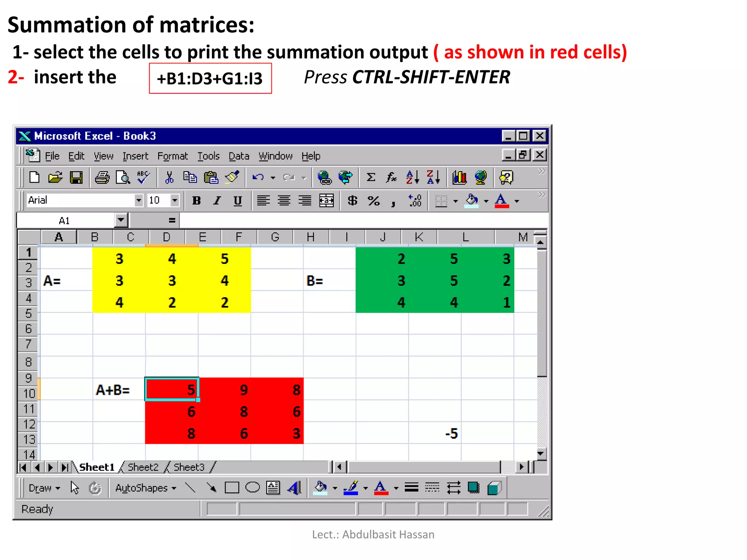
Task: Click the AutoSum sigma icon
Action: coord(371,178)
